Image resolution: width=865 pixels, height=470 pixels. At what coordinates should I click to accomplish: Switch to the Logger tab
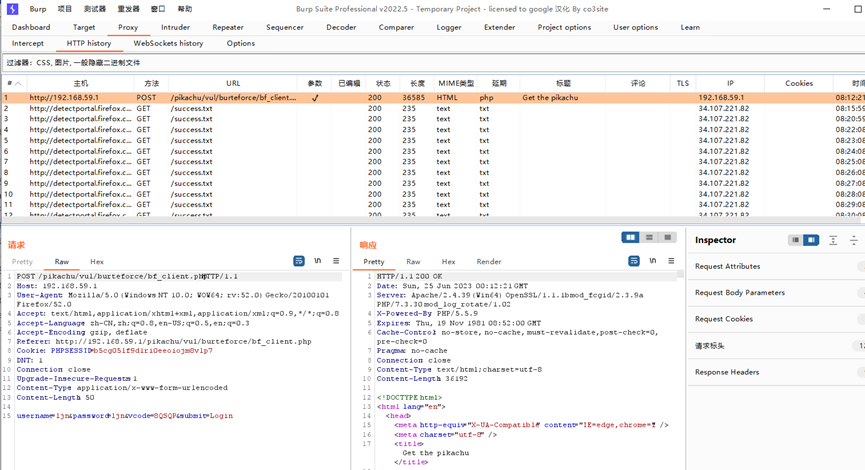tap(449, 27)
